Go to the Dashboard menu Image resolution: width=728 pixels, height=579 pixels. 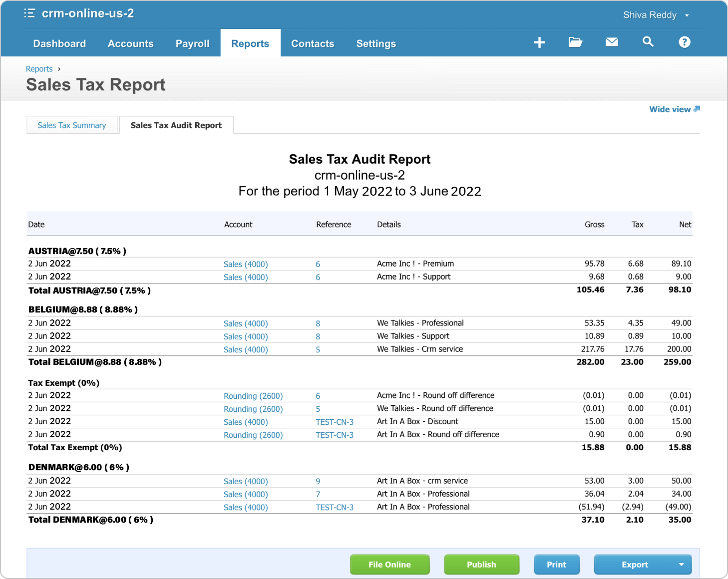coord(59,43)
